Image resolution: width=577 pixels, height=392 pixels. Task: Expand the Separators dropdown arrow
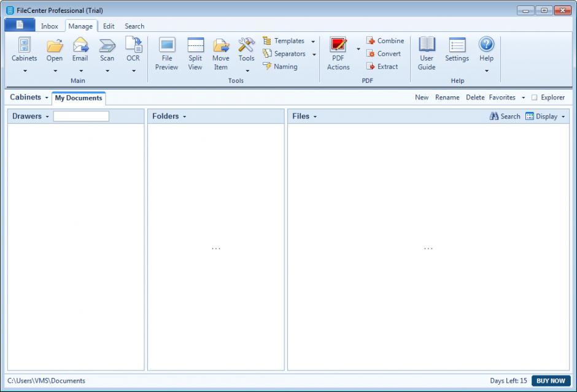tap(314, 55)
